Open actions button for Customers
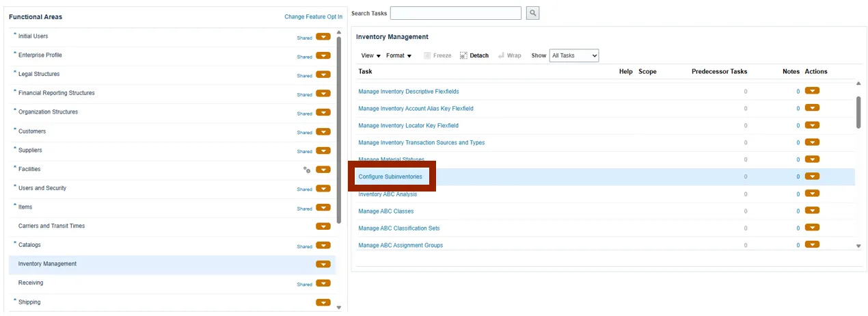Viewport: 868px width, 316px height. coord(323,132)
